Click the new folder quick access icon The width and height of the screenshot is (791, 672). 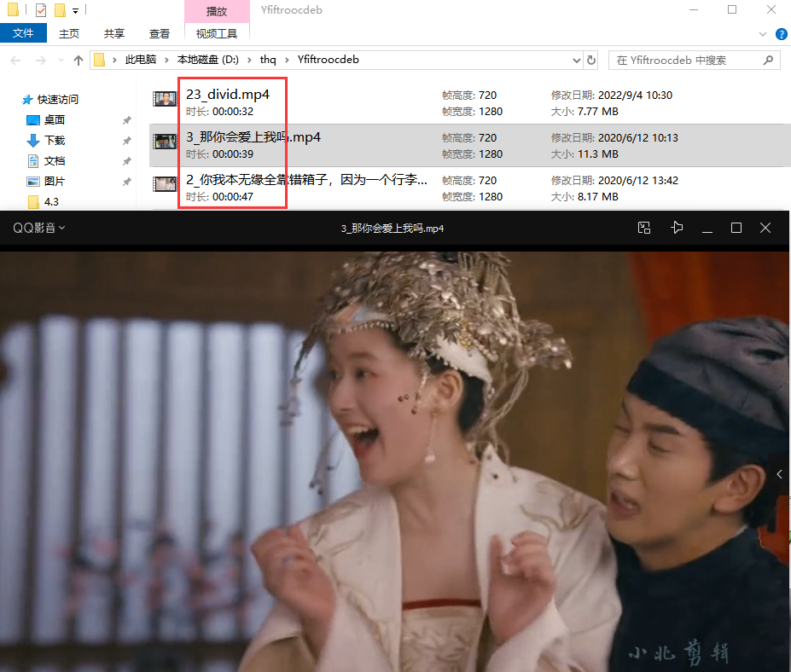point(60,9)
